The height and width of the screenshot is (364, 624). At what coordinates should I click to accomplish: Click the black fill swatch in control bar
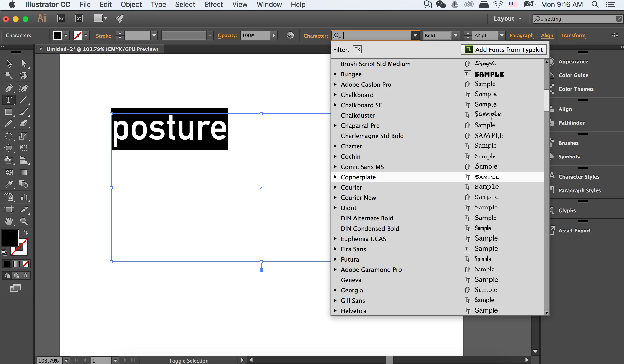pos(57,36)
